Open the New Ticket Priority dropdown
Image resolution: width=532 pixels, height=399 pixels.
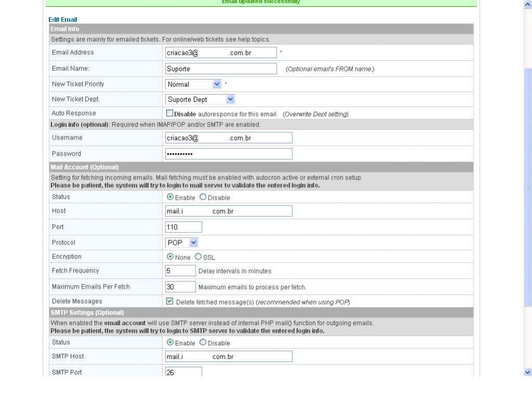[x=193, y=84]
